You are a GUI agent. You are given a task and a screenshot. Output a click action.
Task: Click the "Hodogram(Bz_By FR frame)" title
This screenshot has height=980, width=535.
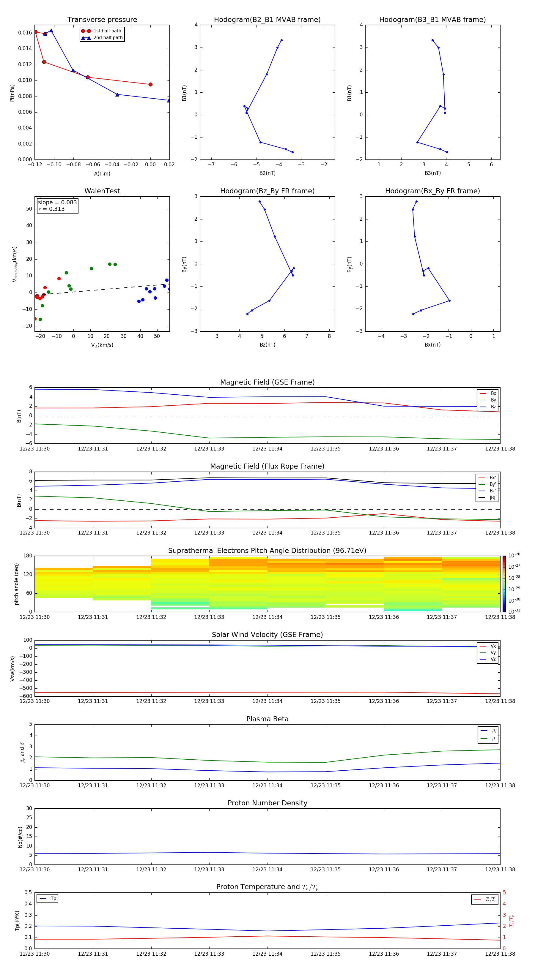click(267, 191)
